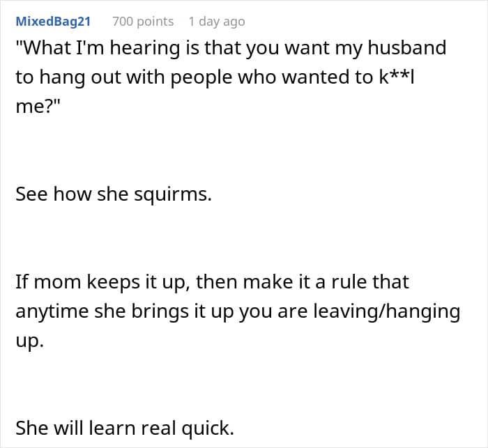Click the 700 points score

143,22
